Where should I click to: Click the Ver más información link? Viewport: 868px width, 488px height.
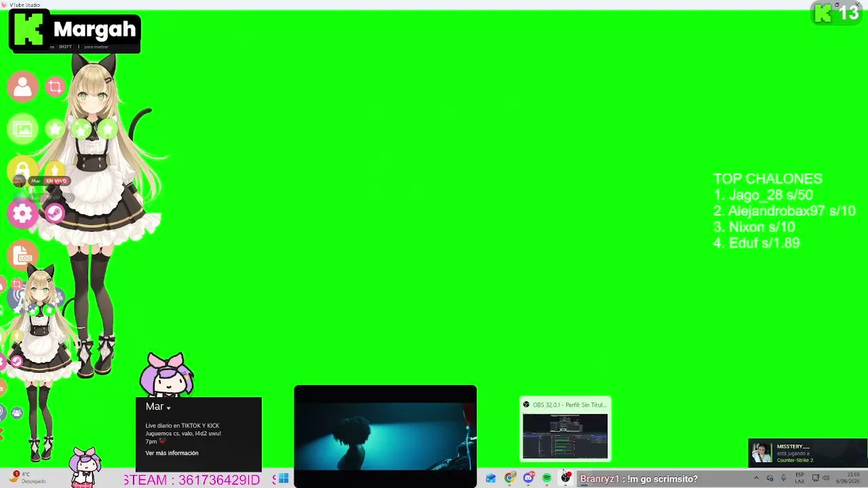[x=172, y=453]
